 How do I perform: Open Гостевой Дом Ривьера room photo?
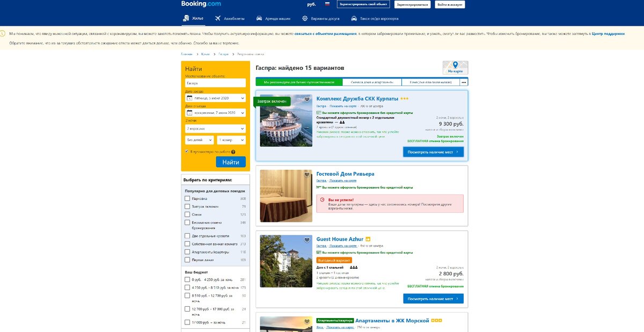[x=286, y=196]
